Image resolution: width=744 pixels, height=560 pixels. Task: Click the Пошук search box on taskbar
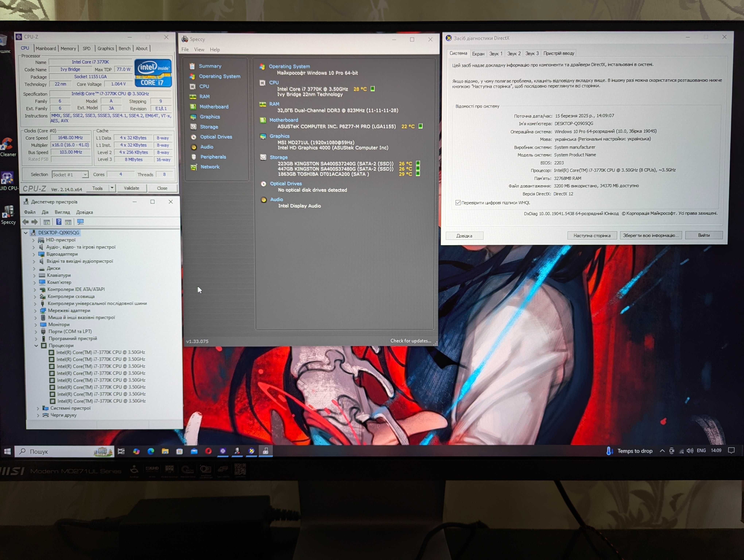coord(64,451)
